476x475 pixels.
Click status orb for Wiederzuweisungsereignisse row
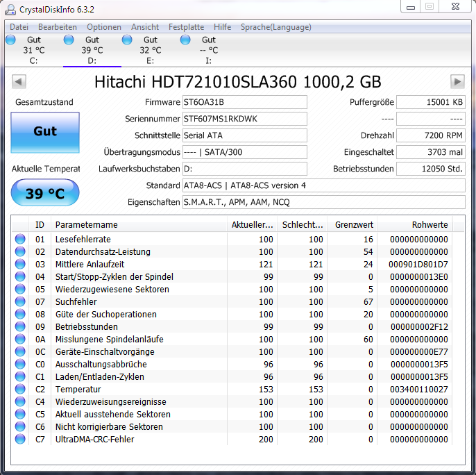pyautogui.click(x=20, y=401)
